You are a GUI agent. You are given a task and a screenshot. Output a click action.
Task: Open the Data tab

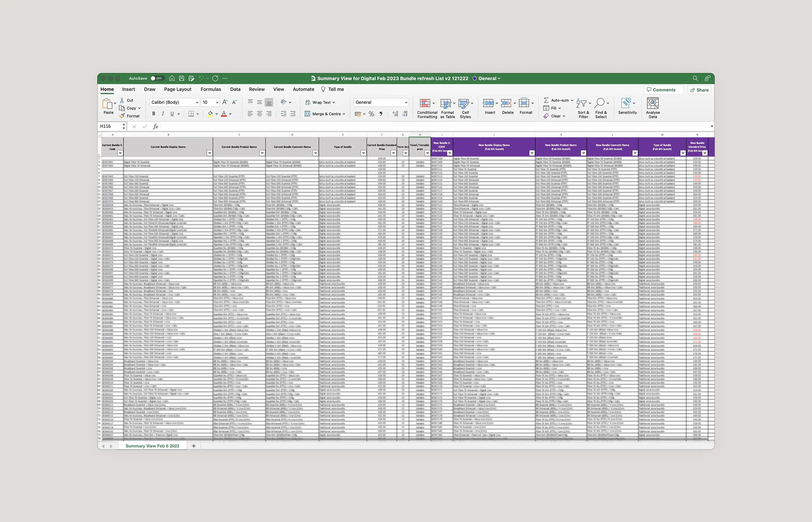235,89
